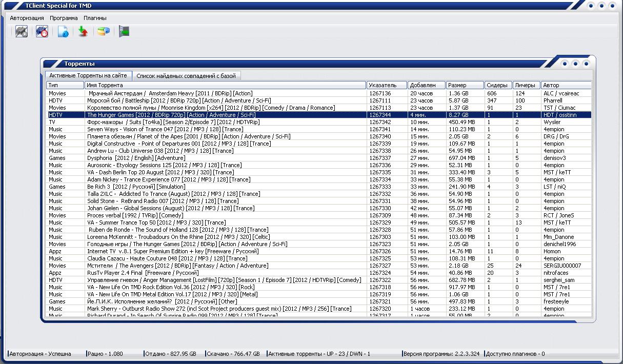
Task: Click the exit door toolbar icon
Action: click(124, 32)
